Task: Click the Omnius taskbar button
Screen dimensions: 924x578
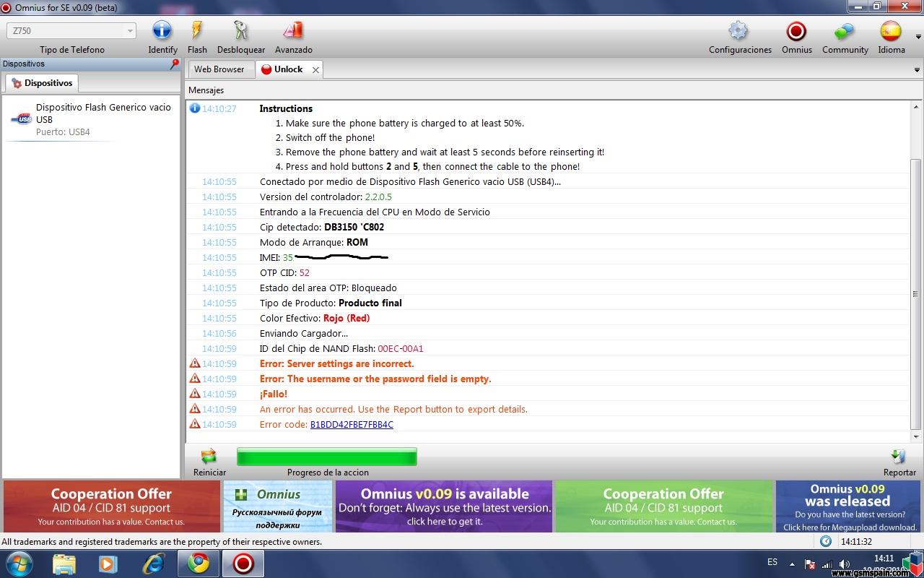Action: point(243,563)
